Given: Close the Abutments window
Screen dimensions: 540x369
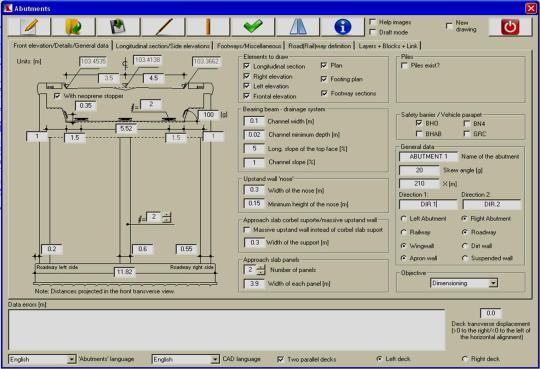Looking at the screenshot, I should click(x=531, y=8).
